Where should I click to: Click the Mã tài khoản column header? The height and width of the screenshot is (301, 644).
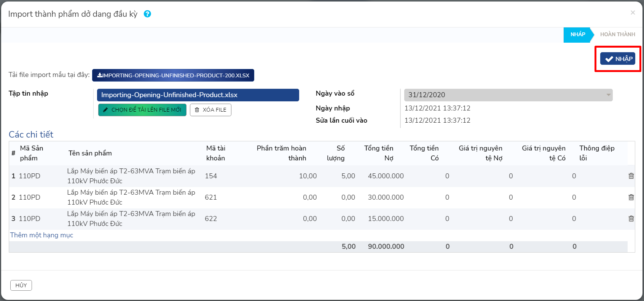(x=216, y=153)
